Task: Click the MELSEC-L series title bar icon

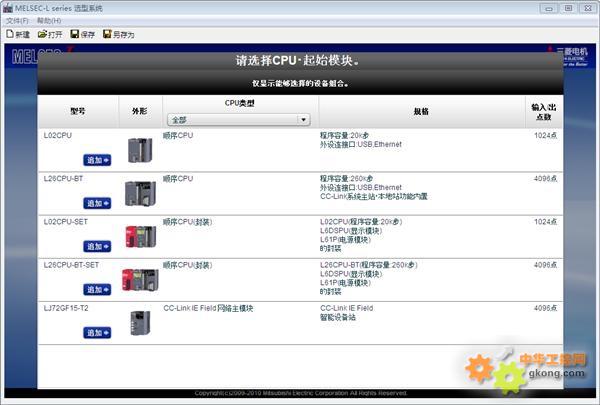Action: coord(8,8)
